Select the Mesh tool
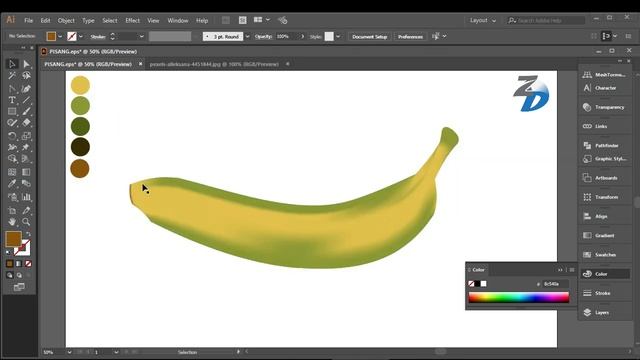 12,172
